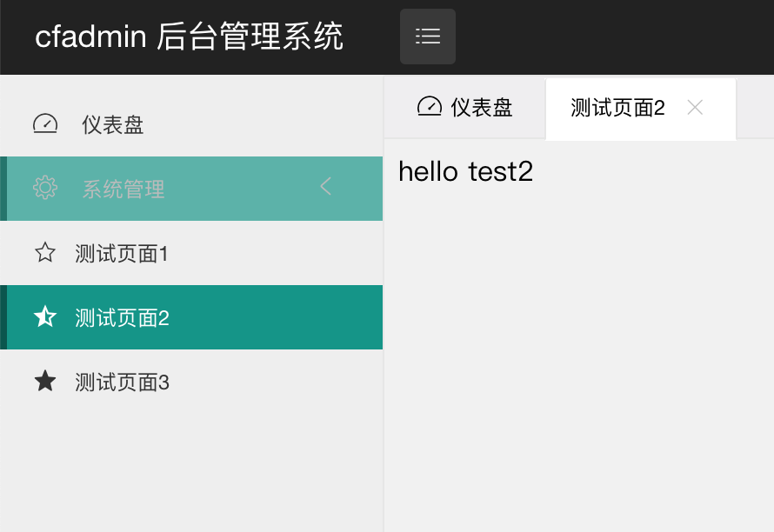Click the outlined star icon beside 测试页面1
This screenshot has width=774, height=532.
45,253
